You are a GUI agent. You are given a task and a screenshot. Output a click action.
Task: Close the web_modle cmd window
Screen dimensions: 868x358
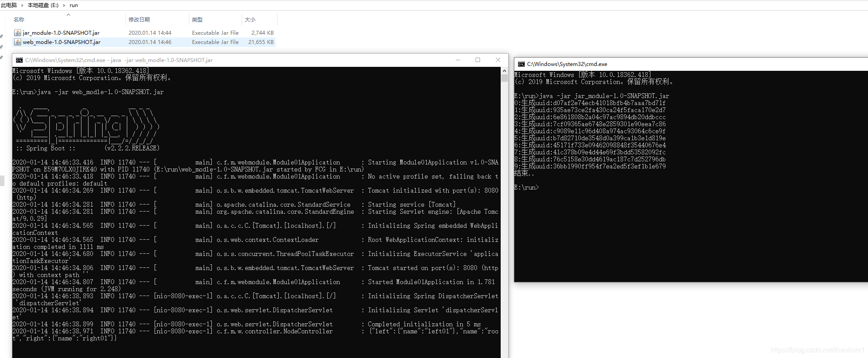pos(498,60)
